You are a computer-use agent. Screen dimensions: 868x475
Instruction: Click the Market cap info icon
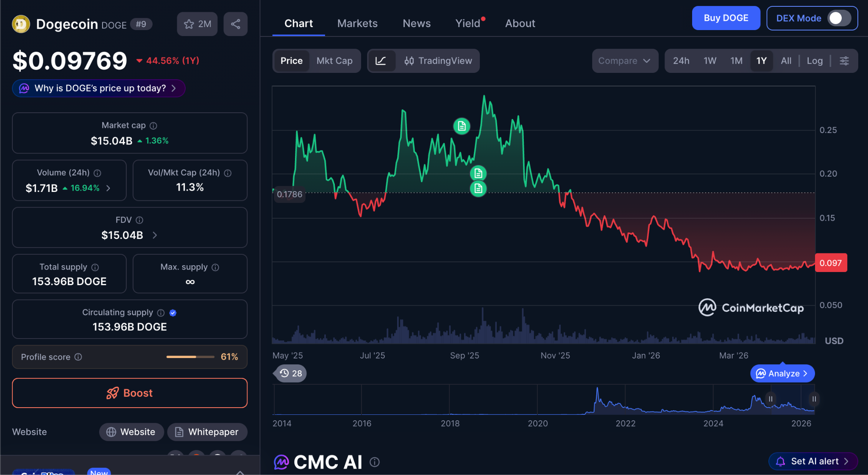tap(153, 126)
